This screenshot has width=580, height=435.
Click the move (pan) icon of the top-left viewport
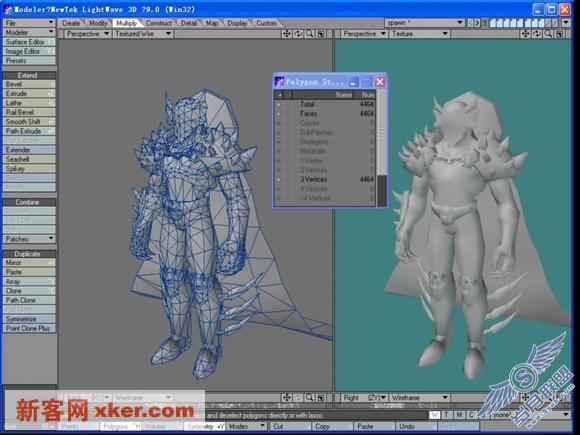pos(287,34)
